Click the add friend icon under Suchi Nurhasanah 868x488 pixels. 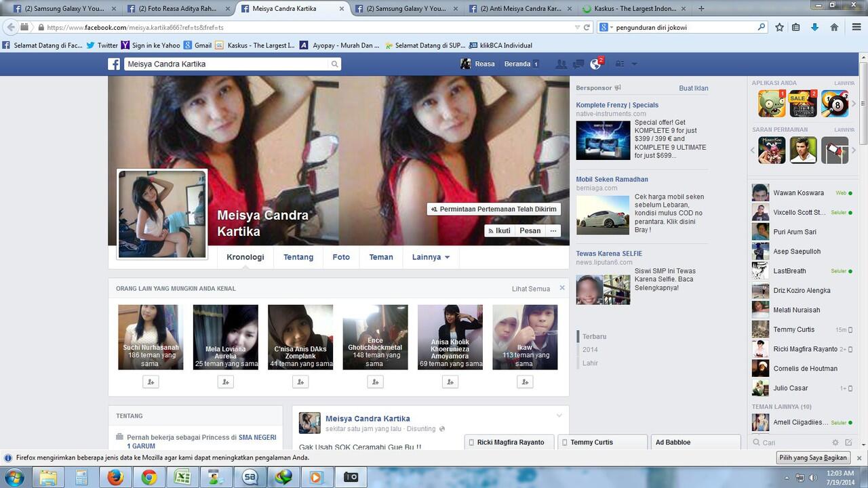(151, 381)
